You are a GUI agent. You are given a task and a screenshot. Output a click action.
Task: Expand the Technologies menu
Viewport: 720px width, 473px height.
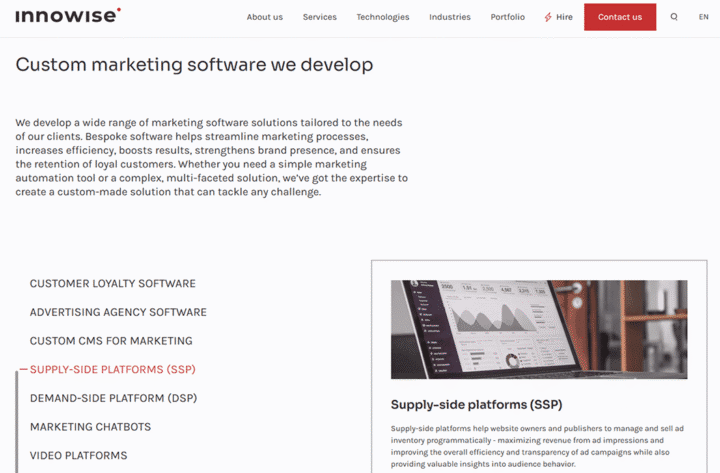coord(382,17)
